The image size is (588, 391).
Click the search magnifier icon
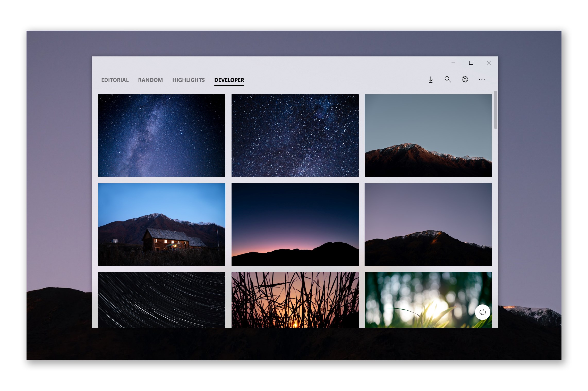click(x=448, y=79)
